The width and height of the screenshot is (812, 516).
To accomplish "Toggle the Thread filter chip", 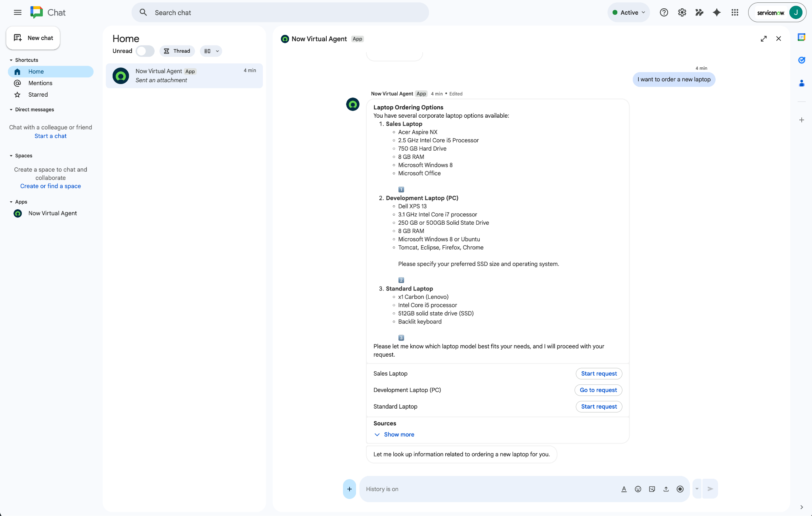I will pos(177,51).
